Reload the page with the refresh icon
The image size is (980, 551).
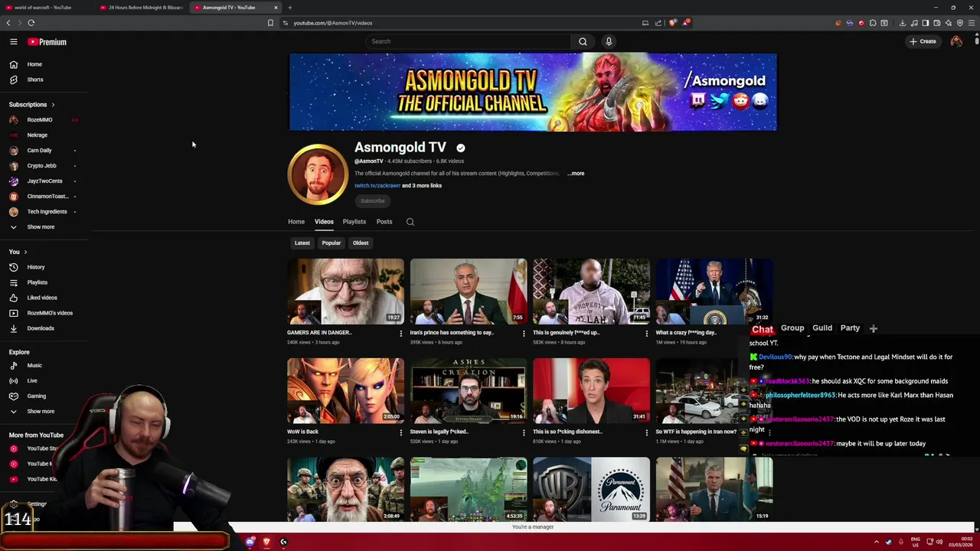[x=31, y=23]
